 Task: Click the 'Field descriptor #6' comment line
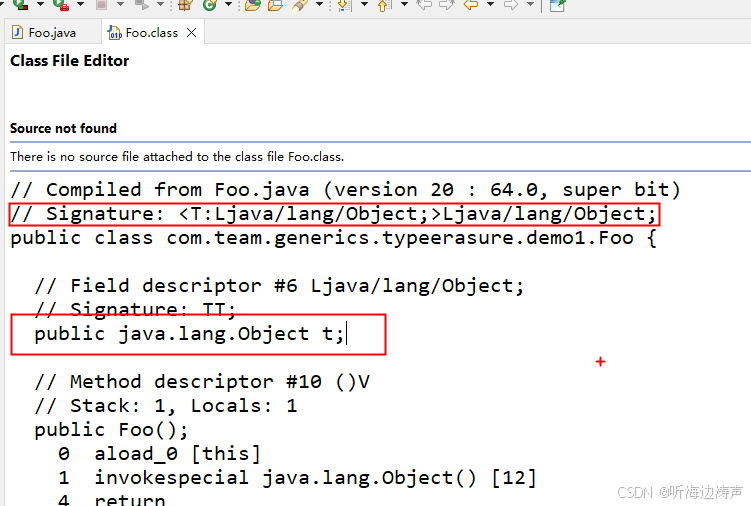(x=279, y=286)
